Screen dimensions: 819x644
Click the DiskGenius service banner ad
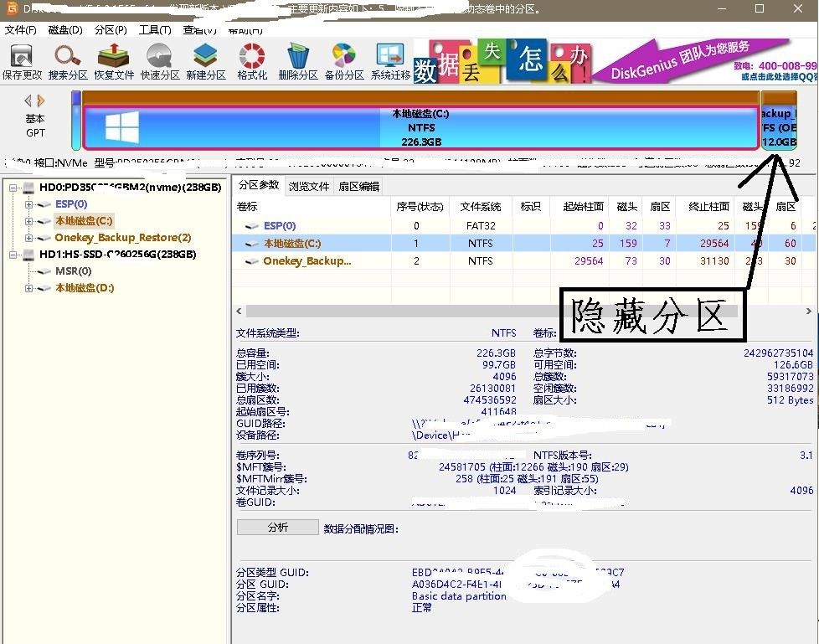(x=703, y=62)
